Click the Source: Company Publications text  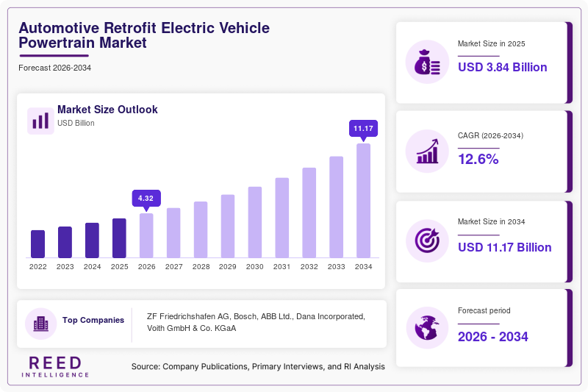(x=258, y=366)
